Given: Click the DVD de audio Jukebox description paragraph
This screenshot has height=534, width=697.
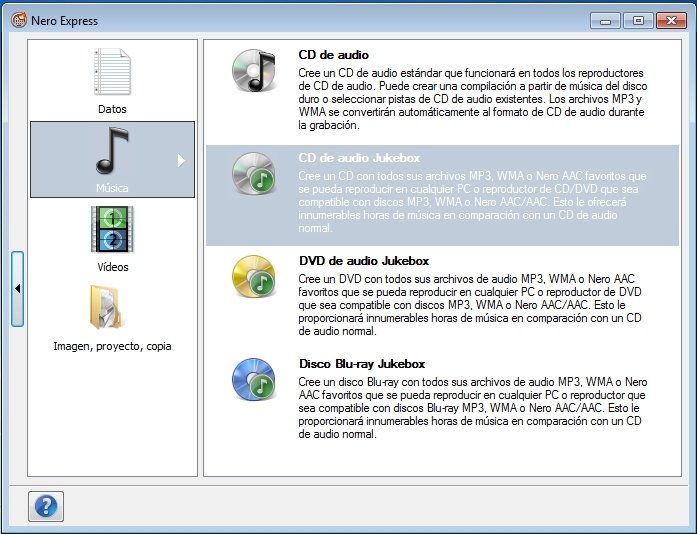Looking at the screenshot, I should tap(470, 305).
